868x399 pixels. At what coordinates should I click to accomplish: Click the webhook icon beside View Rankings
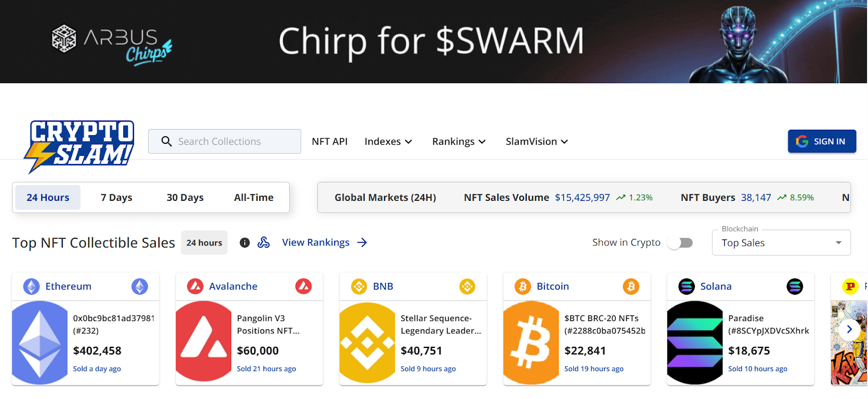(x=264, y=243)
